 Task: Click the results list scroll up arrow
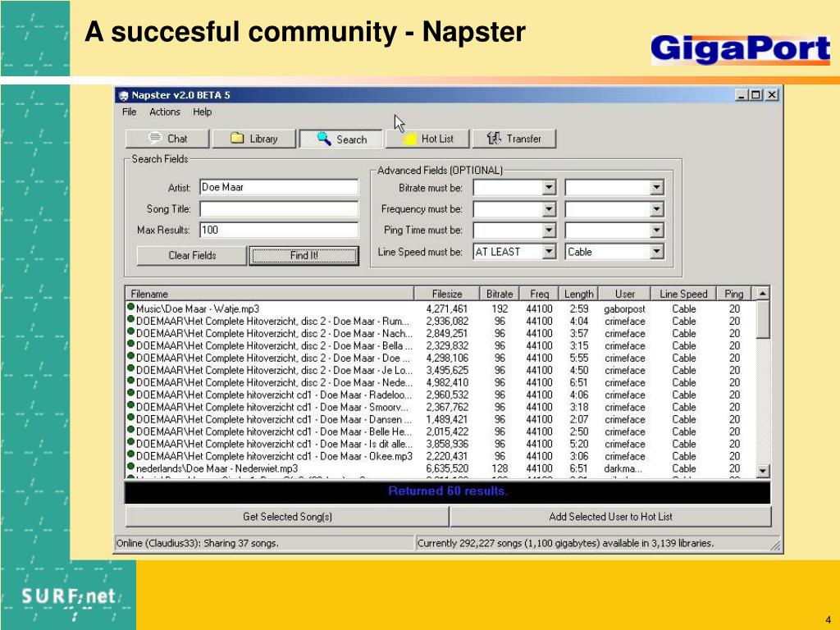[x=762, y=294]
